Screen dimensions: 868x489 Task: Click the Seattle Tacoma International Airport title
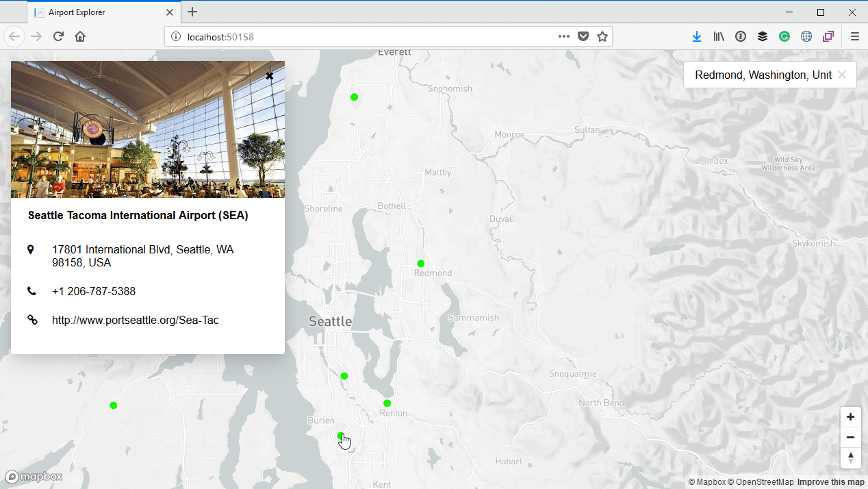tap(138, 215)
